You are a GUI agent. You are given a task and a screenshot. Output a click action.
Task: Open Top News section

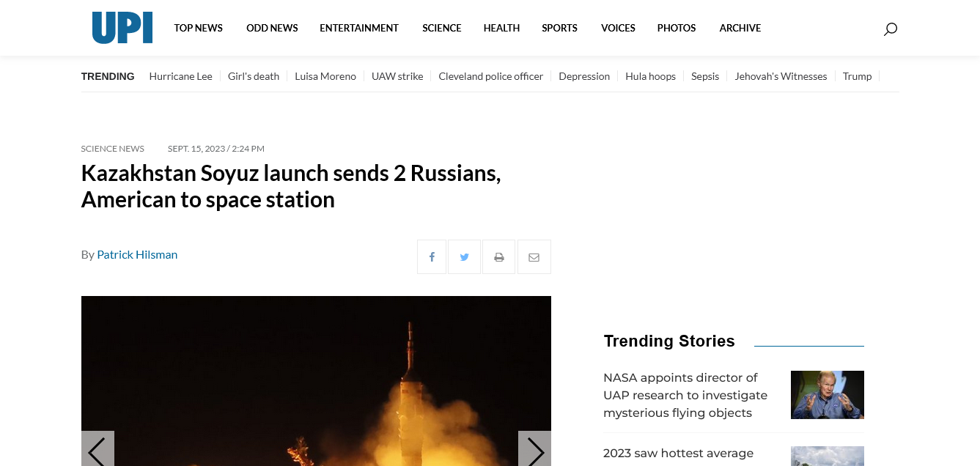(198, 28)
